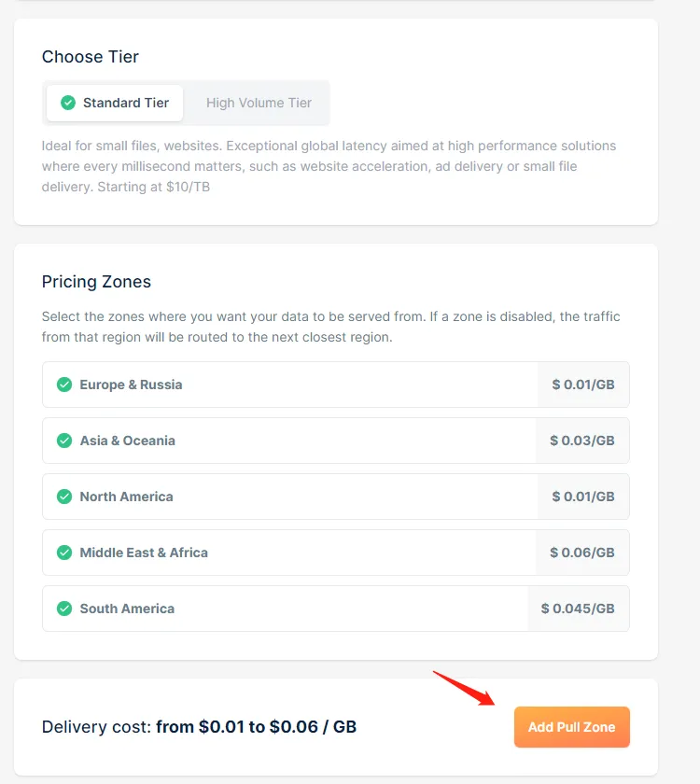Screen dimensions: 700x784
Task: Toggle the Europe & Russia zone checkmark
Action: click(x=64, y=385)
